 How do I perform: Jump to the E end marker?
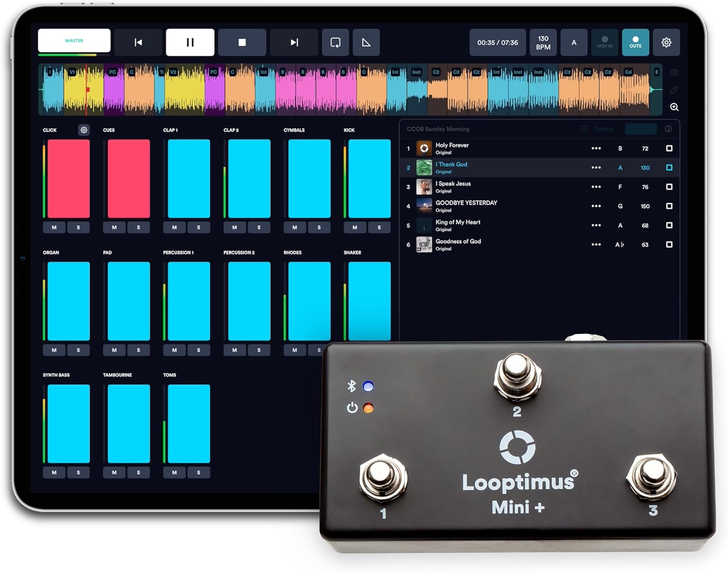pos(657,72)
